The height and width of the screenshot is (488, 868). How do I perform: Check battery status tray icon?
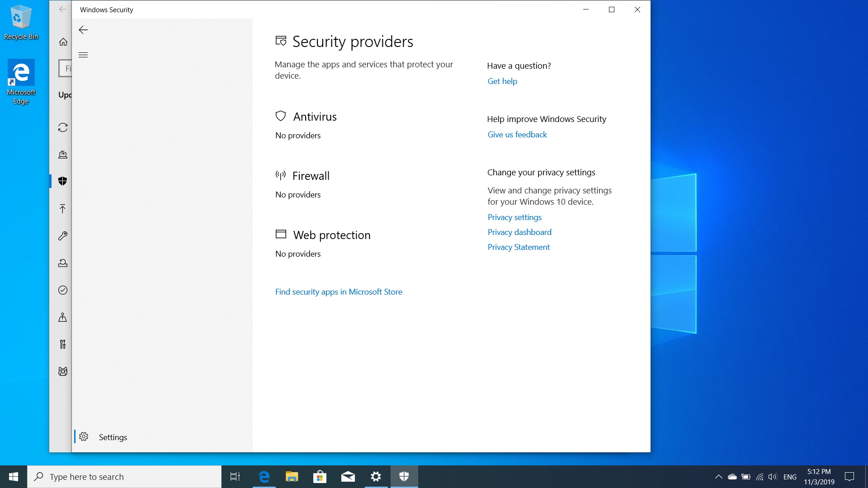[746, 477]
